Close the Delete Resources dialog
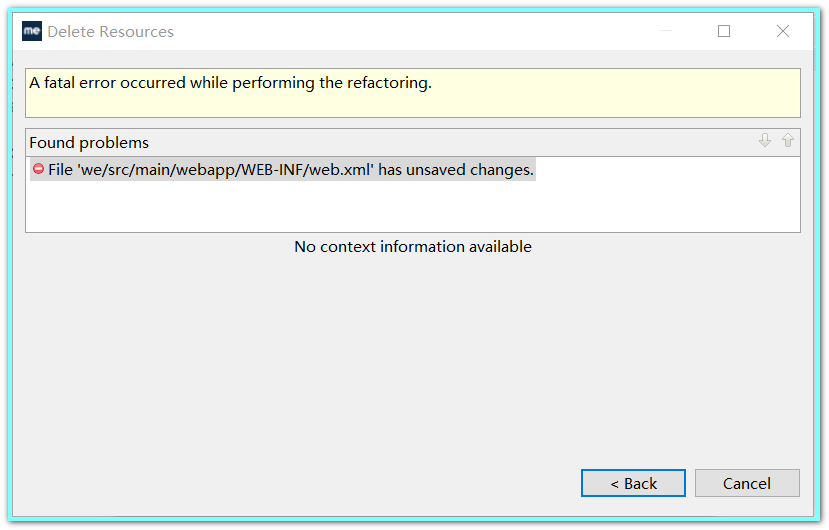829x530 pixels. point(783,31)
